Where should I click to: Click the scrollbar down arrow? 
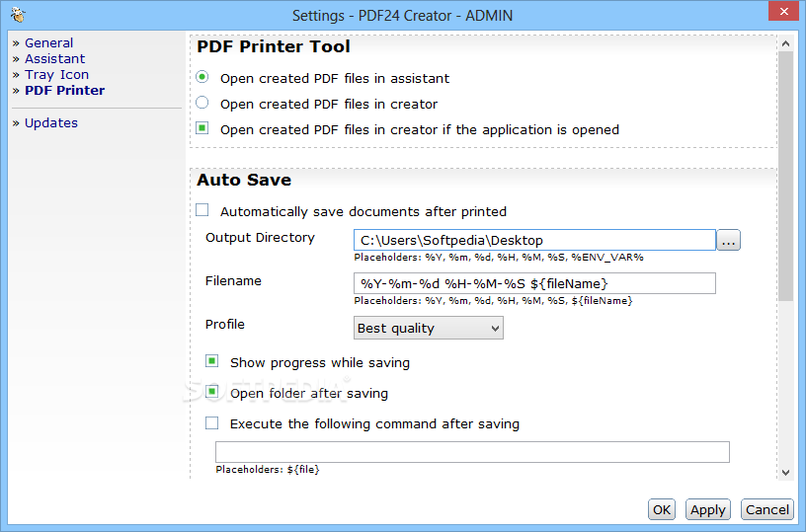click(x=785, y=473)
